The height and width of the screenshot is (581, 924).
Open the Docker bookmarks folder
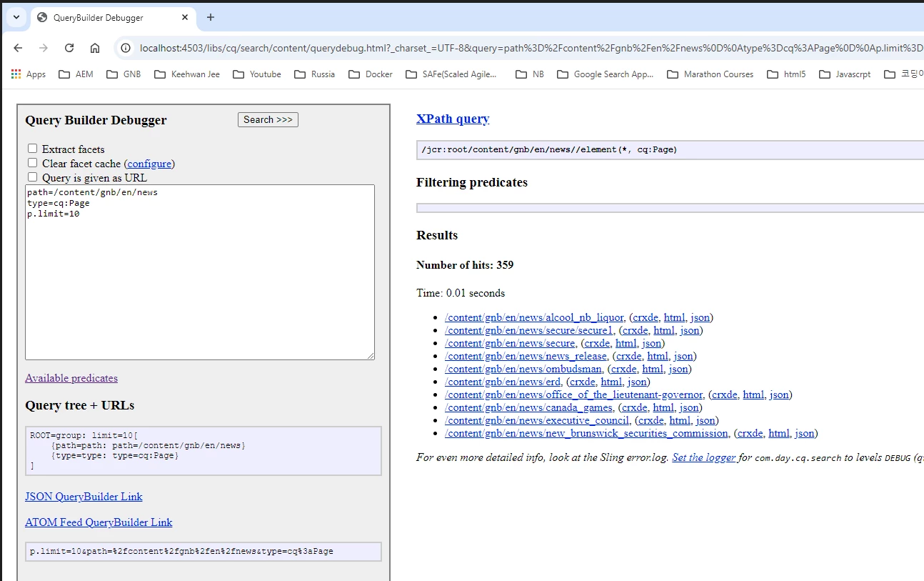(x=371, y=74)
